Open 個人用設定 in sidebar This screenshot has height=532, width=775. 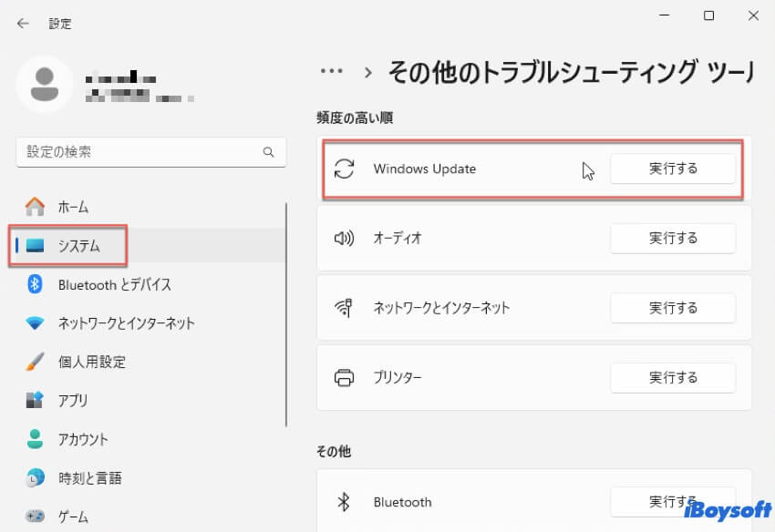point(91,362)
